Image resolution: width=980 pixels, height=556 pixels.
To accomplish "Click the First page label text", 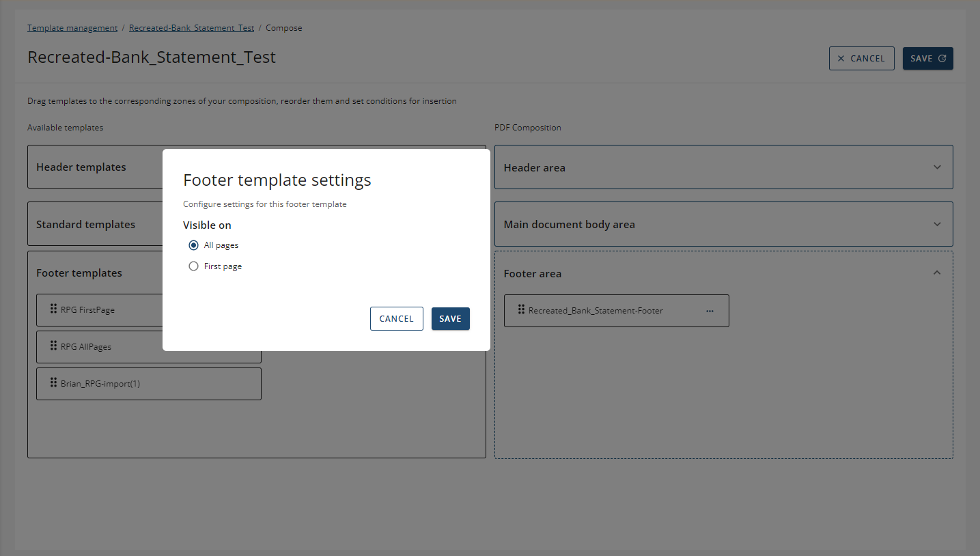I will [223, 266].
